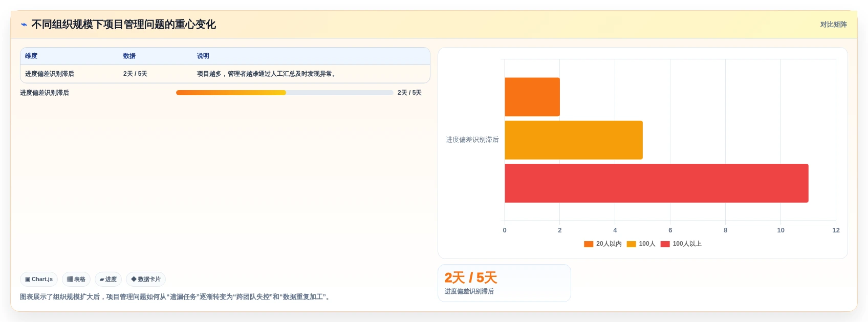Click the 数据 column header
The height and width of the screenshot is (322, 868).
(129, 56)
